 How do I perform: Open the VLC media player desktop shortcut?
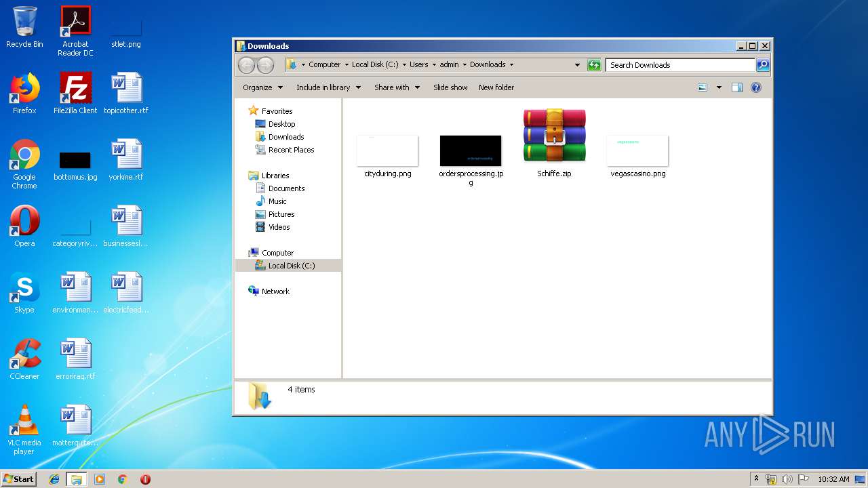24,430
